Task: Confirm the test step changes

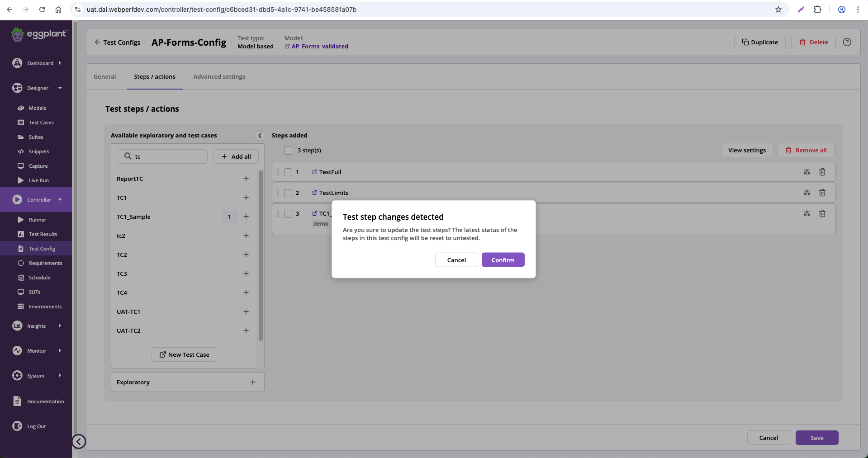Action: [x=503, y=260]
